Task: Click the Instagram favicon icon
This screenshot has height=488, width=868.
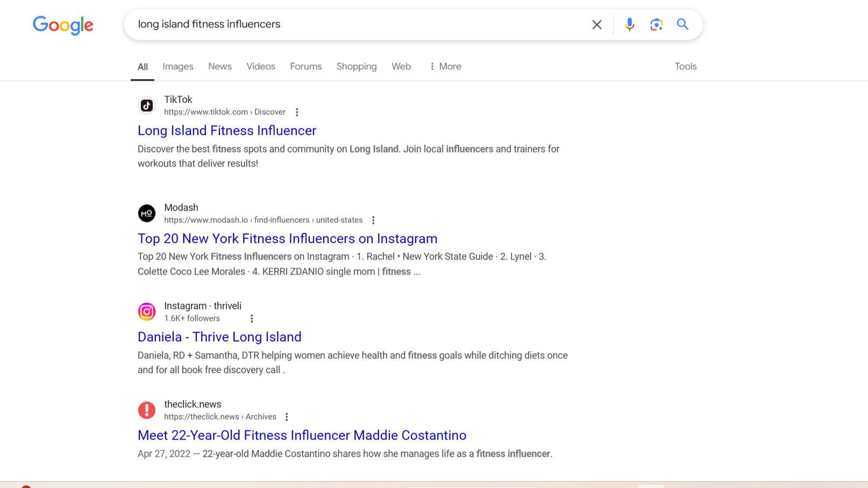Action: pyautogui.click(x=147, y=312)
